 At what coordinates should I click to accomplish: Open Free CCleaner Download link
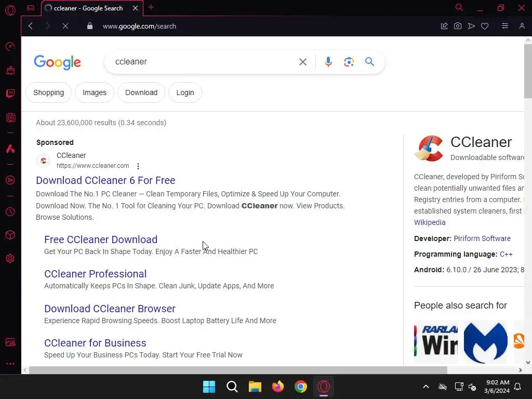101,240
